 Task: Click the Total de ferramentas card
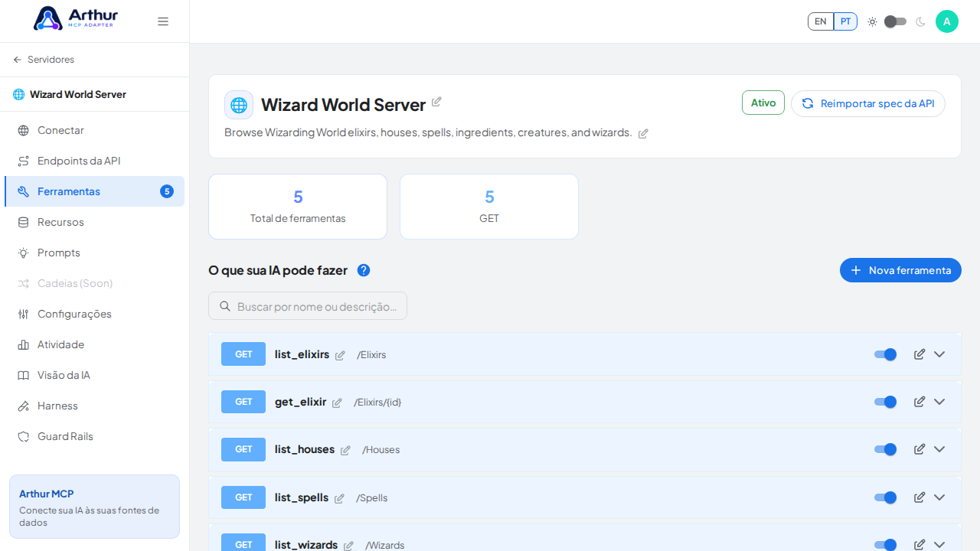point(298,207)
